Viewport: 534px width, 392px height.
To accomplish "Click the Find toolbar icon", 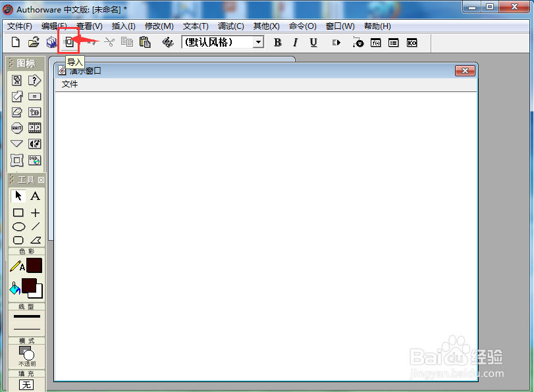I will coord(167,42).
